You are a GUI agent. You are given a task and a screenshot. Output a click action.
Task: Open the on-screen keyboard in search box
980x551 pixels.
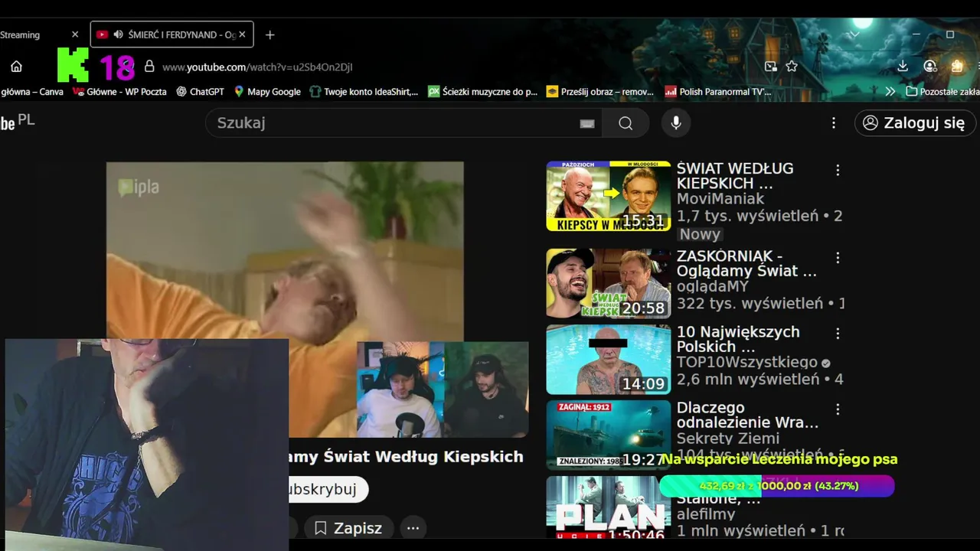pyautogui.click(x=587, y=124)
